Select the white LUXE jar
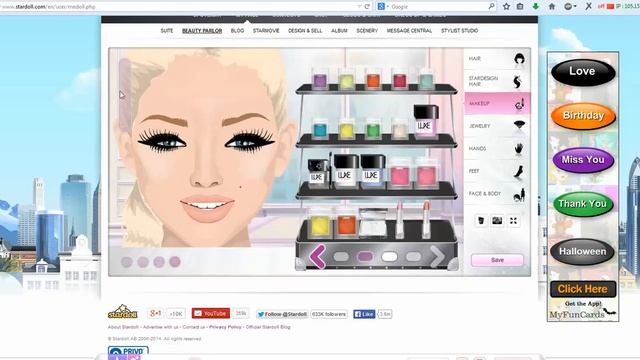The width and height of the screenshot is (640, 360). (346, 171)
